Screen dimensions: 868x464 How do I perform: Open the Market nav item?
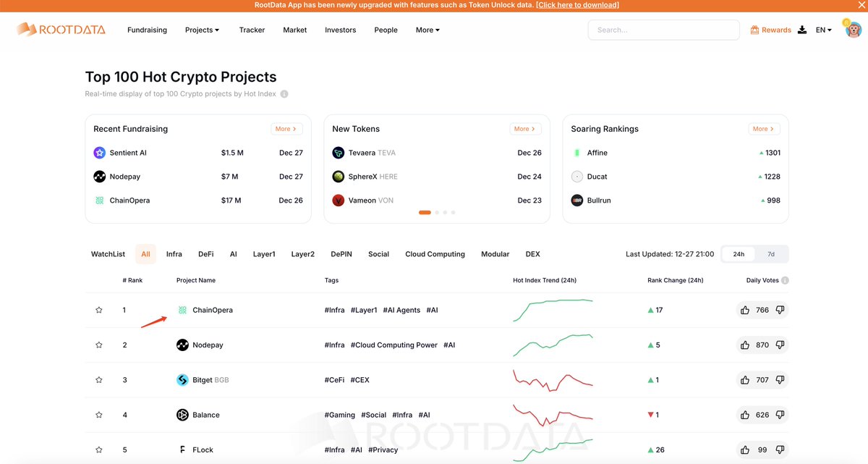(x=295, y=30)
